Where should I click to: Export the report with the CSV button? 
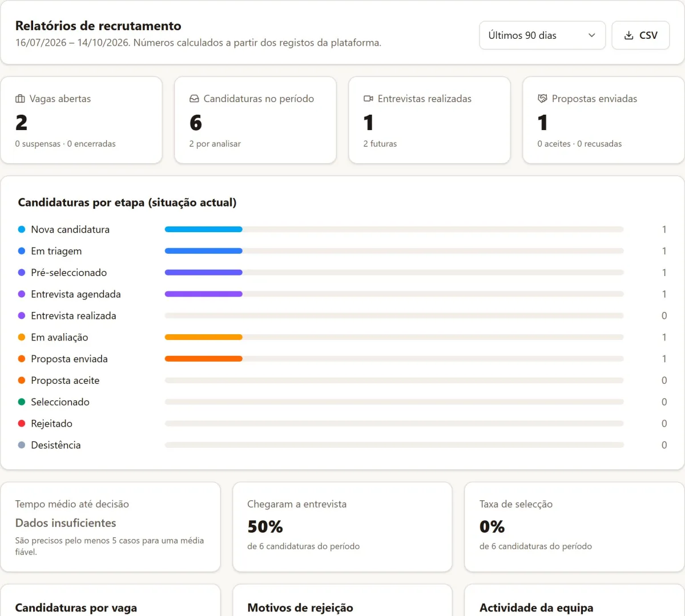[640, 35]
